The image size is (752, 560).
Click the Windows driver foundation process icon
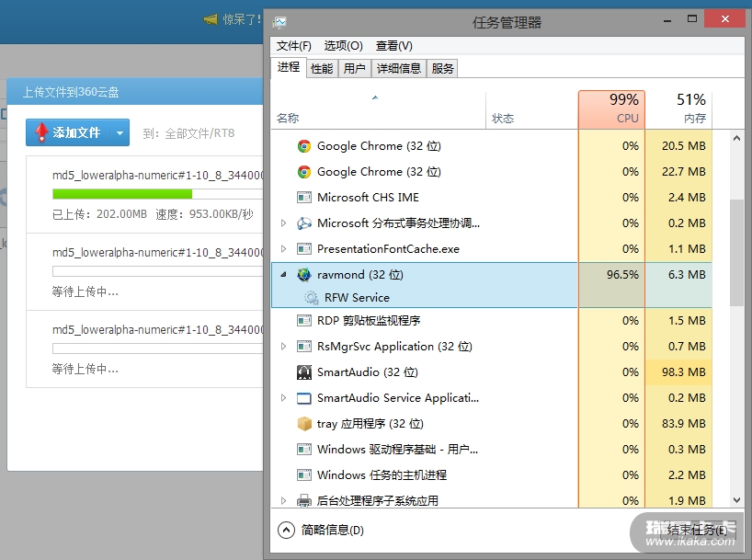[x=304, y=450]
